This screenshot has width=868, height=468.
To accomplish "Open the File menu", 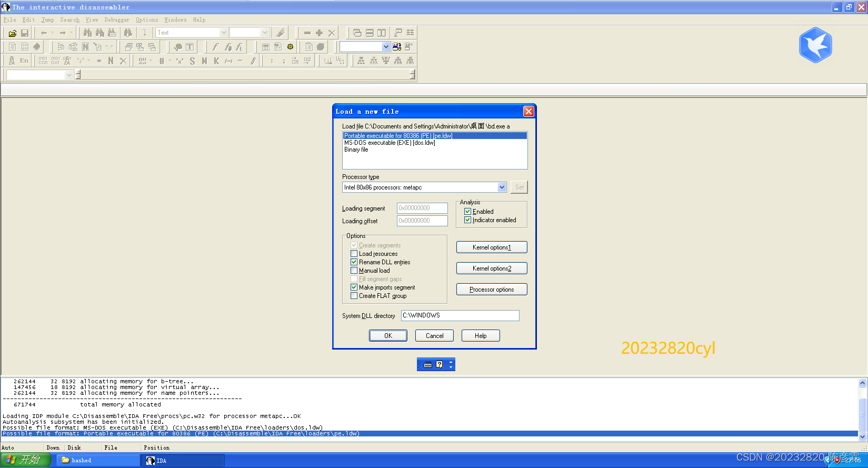I will click(x=9, y=20).
